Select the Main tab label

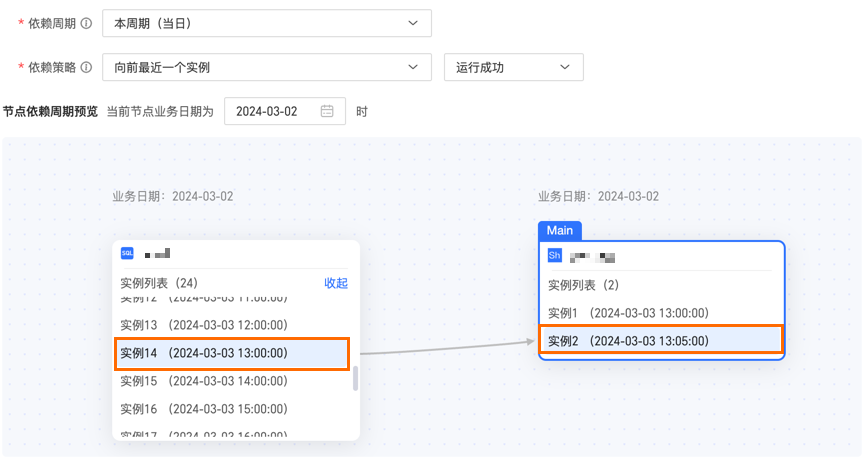tap(560, 231)
